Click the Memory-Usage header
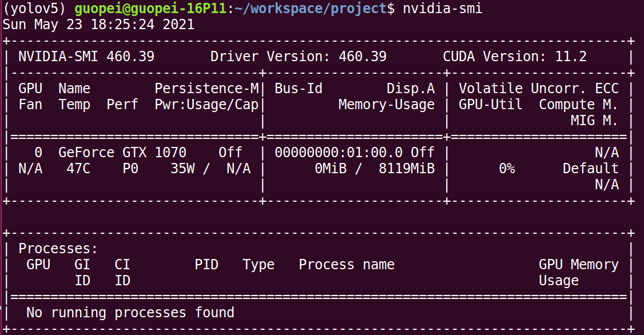644x335 pixels. [x=387, y=105]
